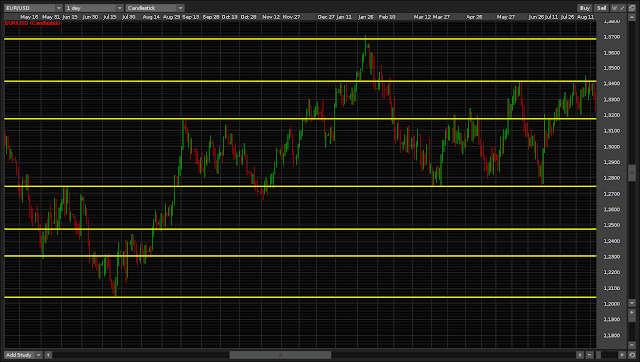Screen dimensions: 640x362
Task: Click the Oct 28 date label
Action: point(249,17)
